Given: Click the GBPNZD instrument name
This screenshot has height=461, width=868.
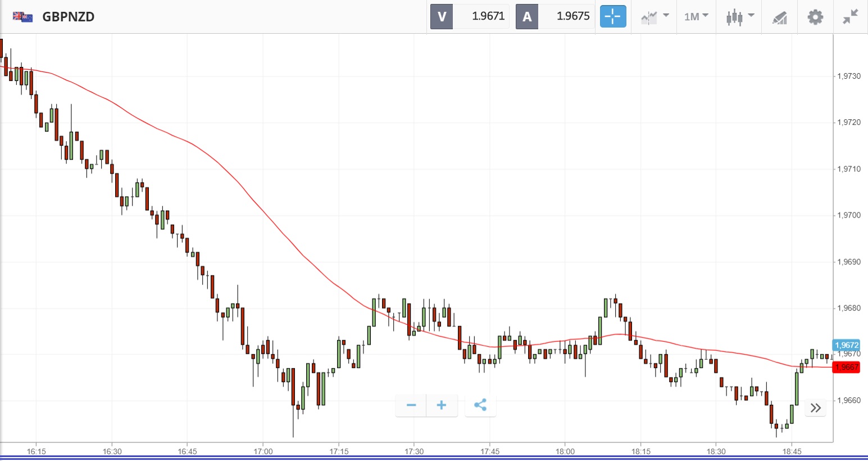Looking at the screenshot, I should click(x=69, y=17).
